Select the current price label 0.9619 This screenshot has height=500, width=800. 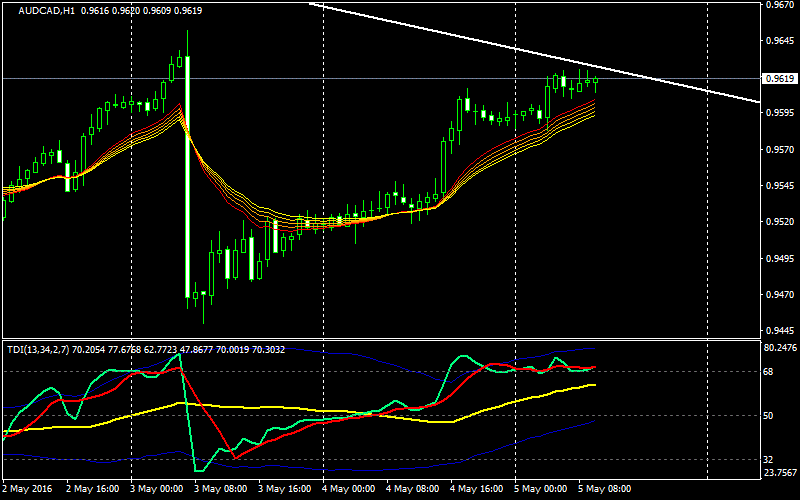[778, 78]
